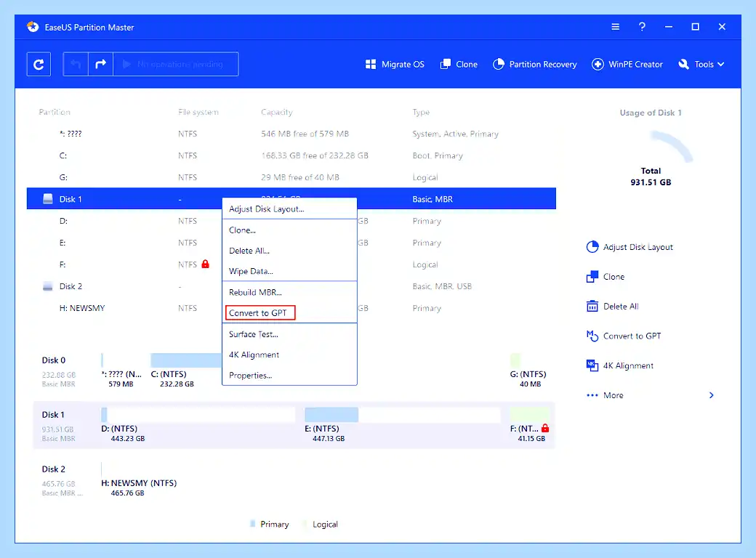Expand More options with the chevron arrow
Viewport: 756px width, 558px height.
712,395
